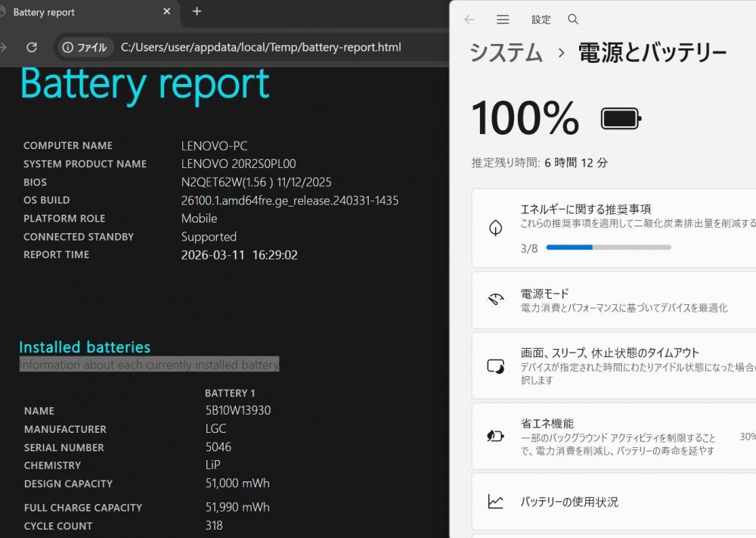Click the leaf icon for energy recommendations
The image size is (756, 538).
click(496, 228)
